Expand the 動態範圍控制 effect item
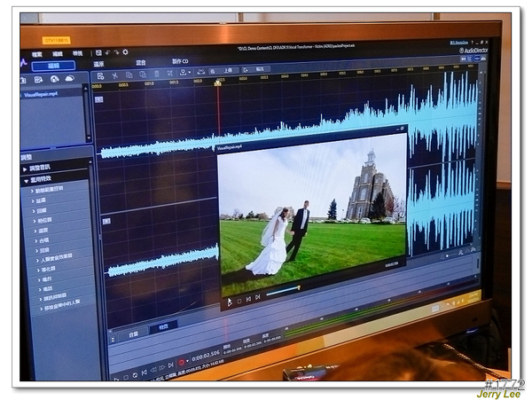Screen dimensions: 532x400 tap(50, 189)
